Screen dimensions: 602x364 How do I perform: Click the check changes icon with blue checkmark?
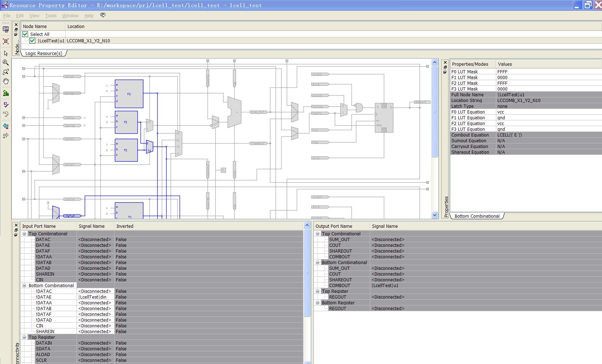[6, 105]
